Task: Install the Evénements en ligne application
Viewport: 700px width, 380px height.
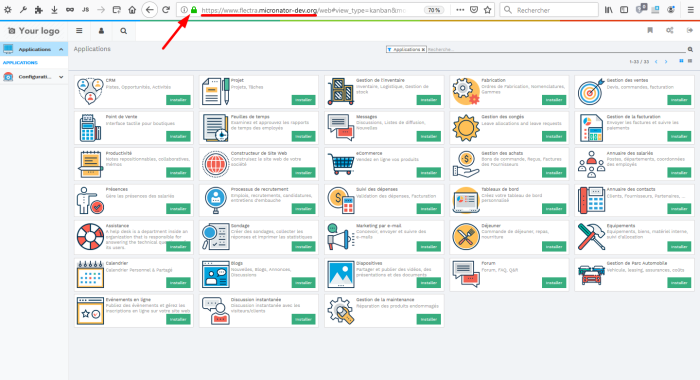Action: pos(178,319)
